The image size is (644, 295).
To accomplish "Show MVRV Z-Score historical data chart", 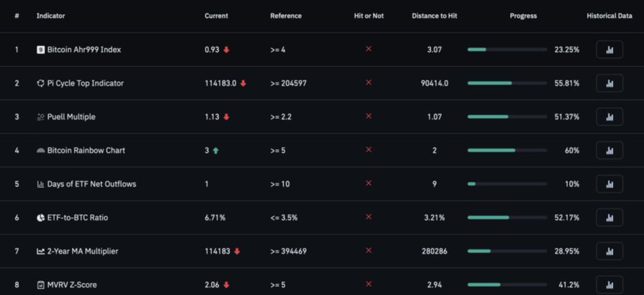I will click(x=609, y=285).
